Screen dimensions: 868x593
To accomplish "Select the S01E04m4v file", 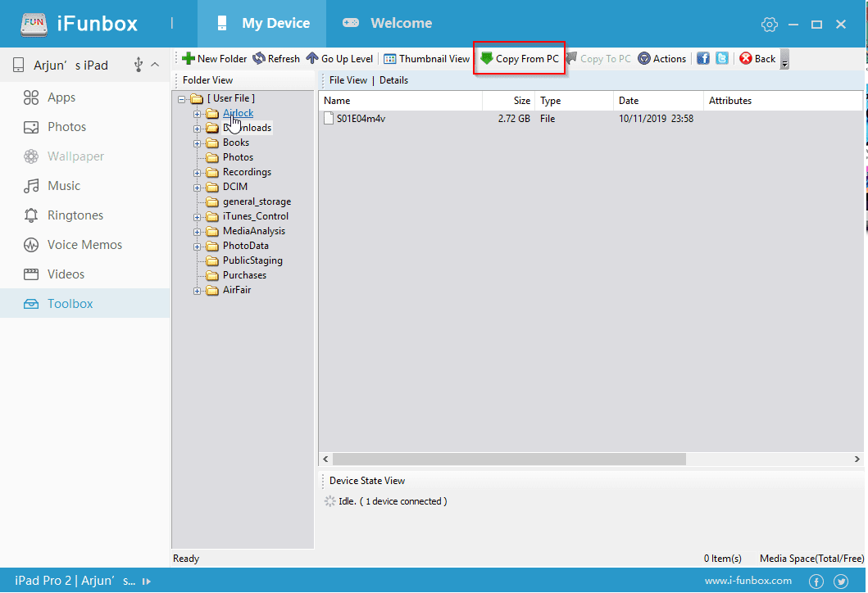I will click(361, 119).
